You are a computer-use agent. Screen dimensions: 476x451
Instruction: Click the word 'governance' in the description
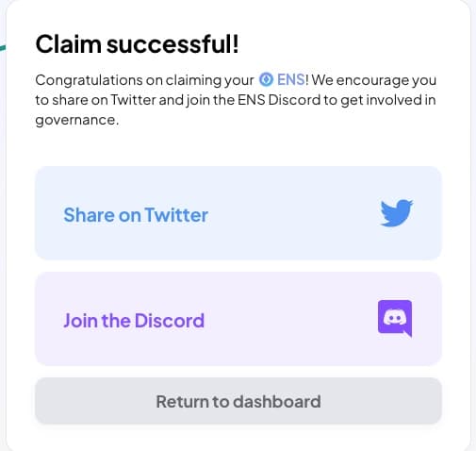pyautogui.click(x=75, y=120)
